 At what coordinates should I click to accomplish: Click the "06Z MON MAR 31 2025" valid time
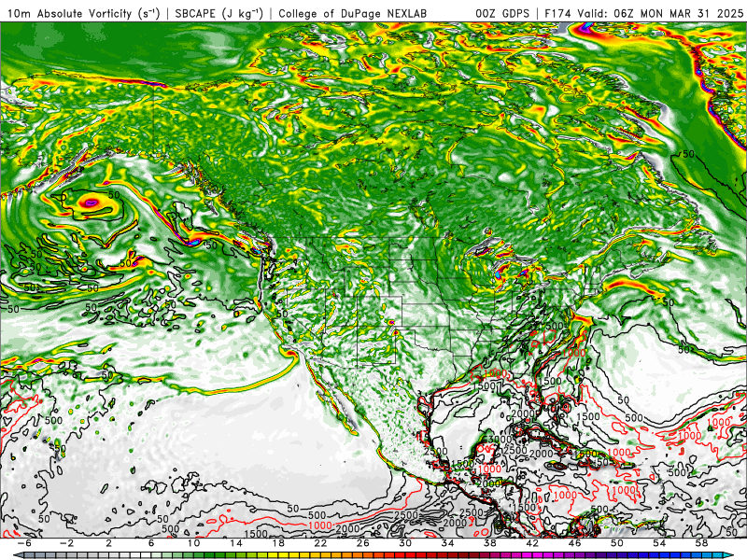point(679,13)
